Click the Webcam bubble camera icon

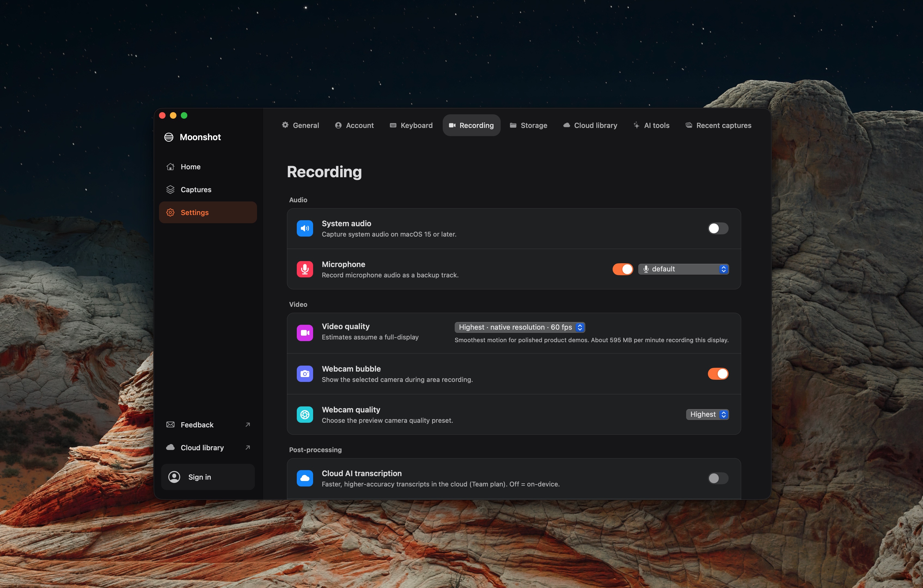click(305, 374)
